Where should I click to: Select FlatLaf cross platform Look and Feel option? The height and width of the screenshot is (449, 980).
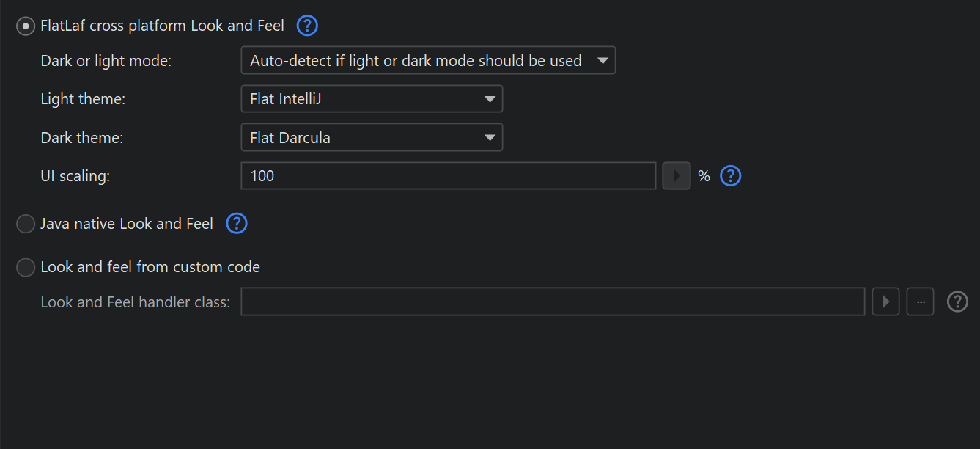point(26,26)
